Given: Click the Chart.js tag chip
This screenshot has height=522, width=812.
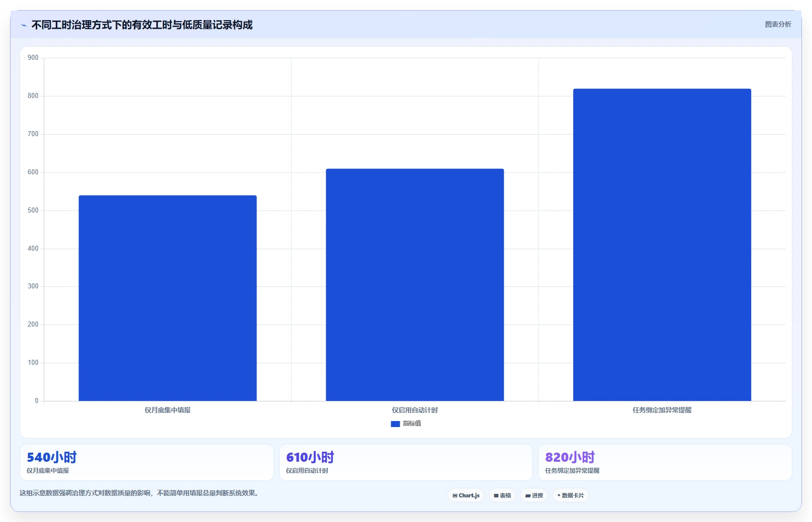Looking at the screenshot, I should (466, 495).
